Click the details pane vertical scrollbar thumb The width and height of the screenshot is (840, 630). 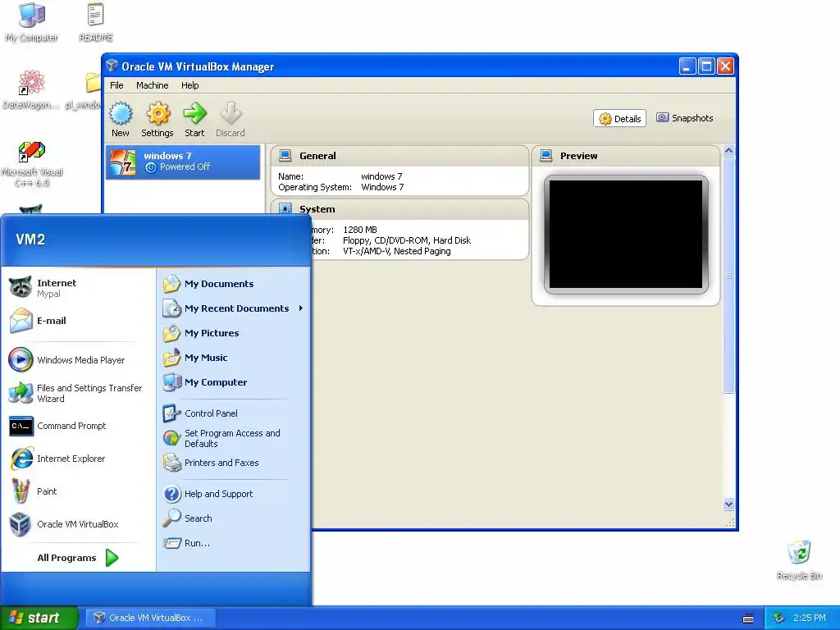pyautogui.click(x=728, y=276)
